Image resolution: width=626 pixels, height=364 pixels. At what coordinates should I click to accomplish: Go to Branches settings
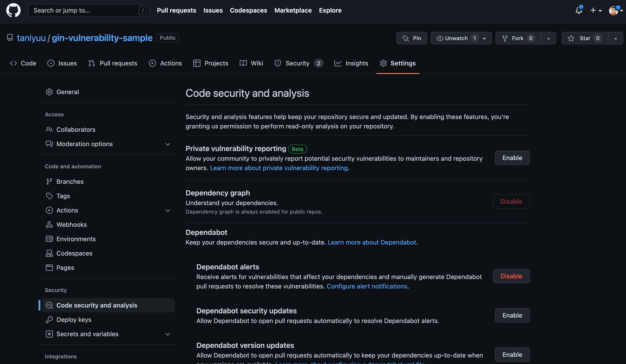click(70, 182)
